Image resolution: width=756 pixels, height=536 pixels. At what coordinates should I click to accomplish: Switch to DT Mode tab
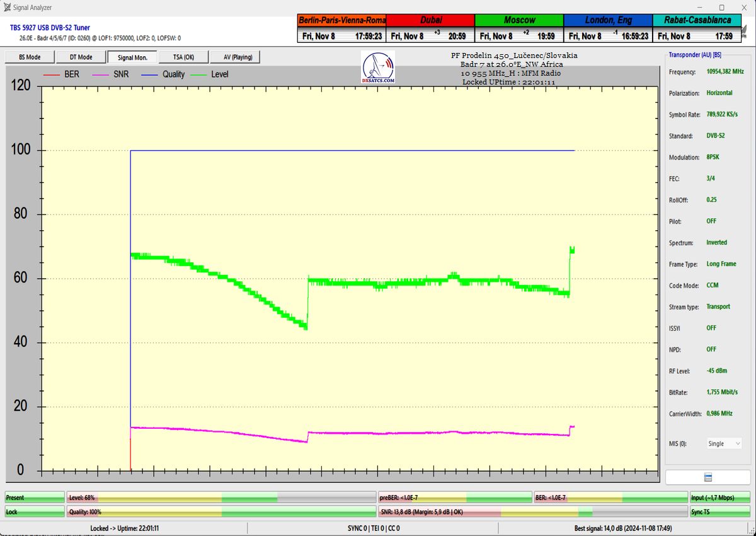coord(81,57)
